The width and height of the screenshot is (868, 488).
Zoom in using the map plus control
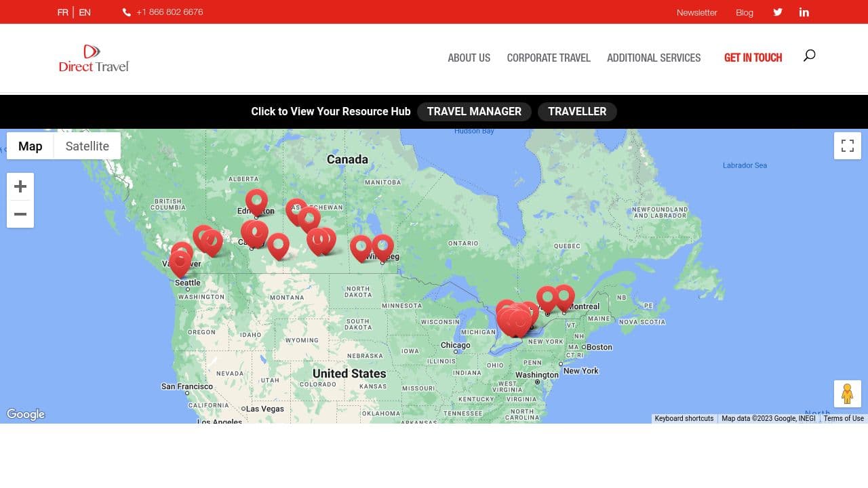pos(20,186)
